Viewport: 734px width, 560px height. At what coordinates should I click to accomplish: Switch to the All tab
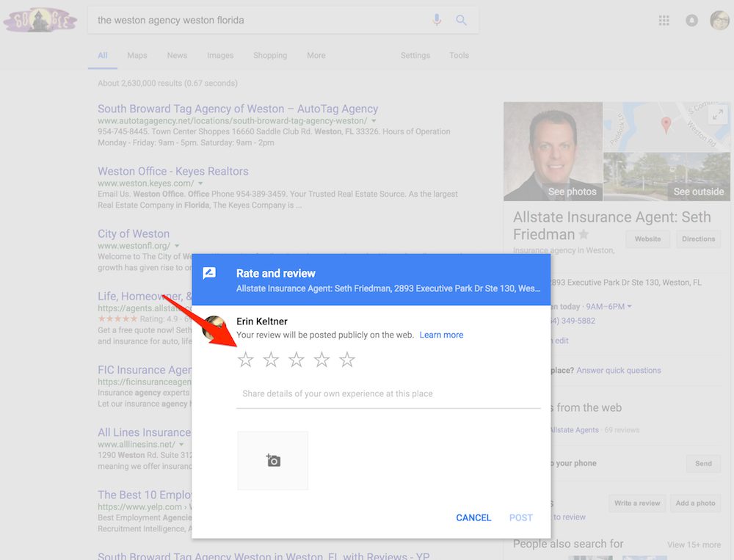103,55
